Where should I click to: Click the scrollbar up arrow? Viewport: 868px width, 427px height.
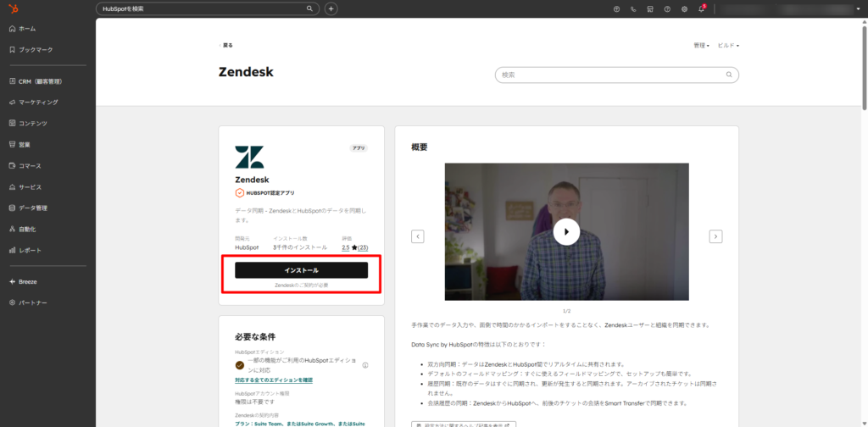(x=865, y=20)
